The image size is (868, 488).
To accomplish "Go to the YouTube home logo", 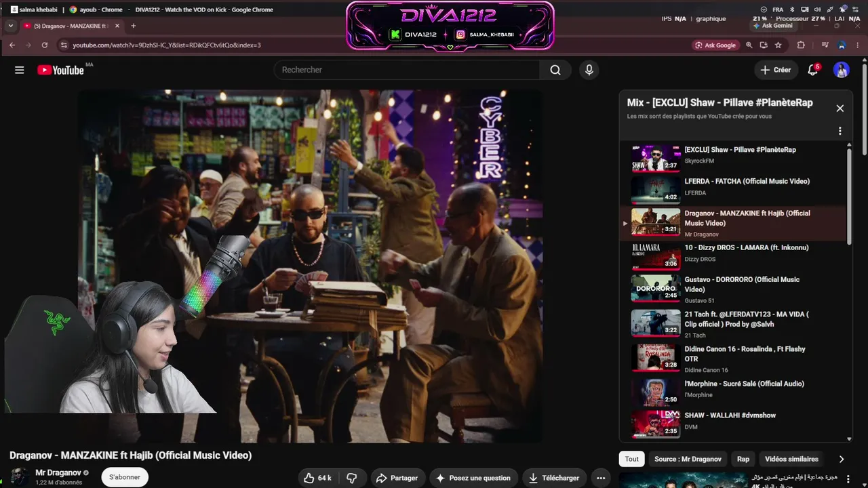I will 60,70.
